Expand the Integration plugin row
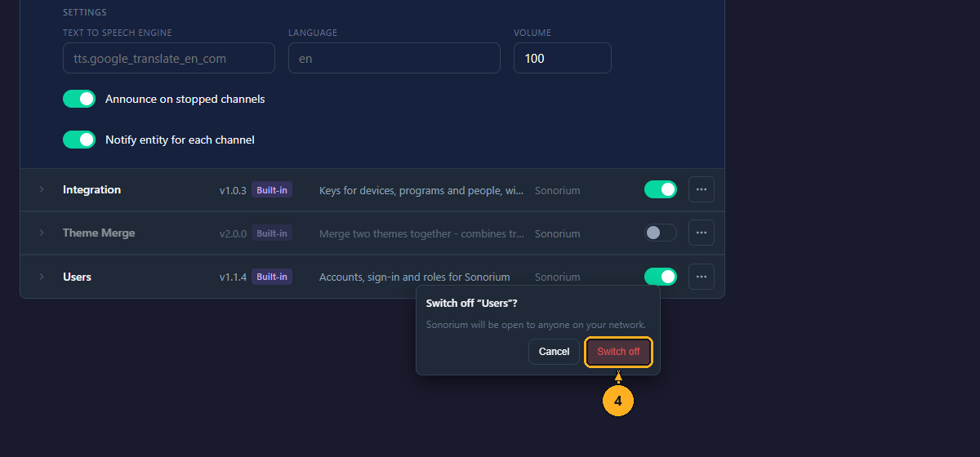 (x=42, y=189)
